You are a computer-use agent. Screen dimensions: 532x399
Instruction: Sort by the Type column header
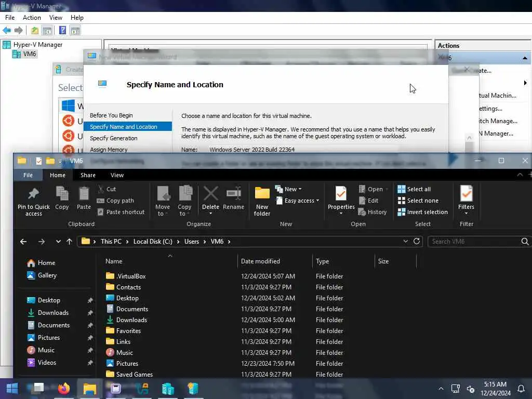tap(322, 261)
